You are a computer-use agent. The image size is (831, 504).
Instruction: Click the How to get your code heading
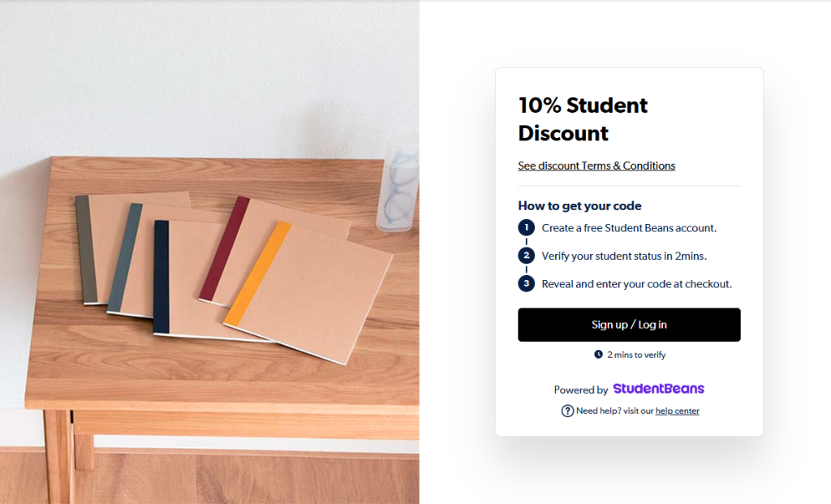tap(579, 206)
